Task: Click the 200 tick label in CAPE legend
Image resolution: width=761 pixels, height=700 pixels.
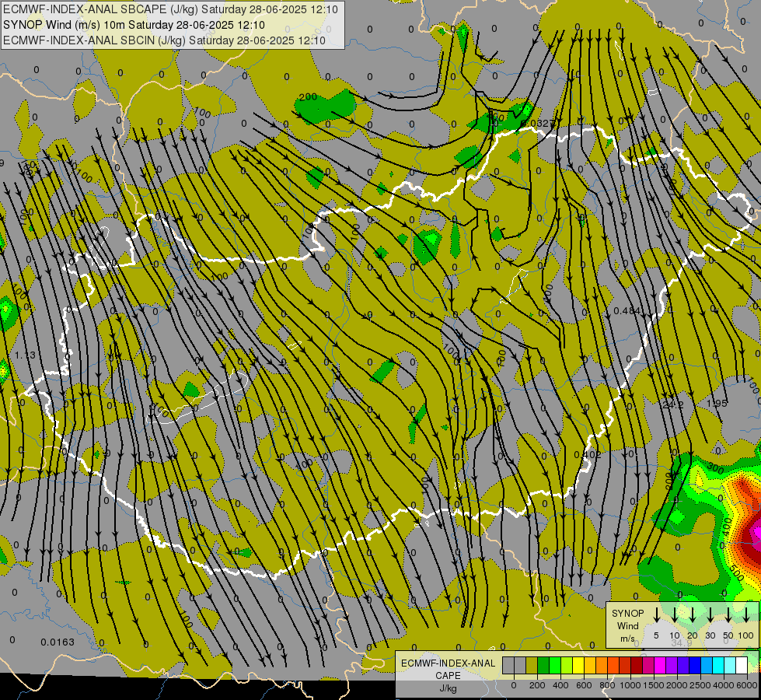Action: click(x=537, y=685)
